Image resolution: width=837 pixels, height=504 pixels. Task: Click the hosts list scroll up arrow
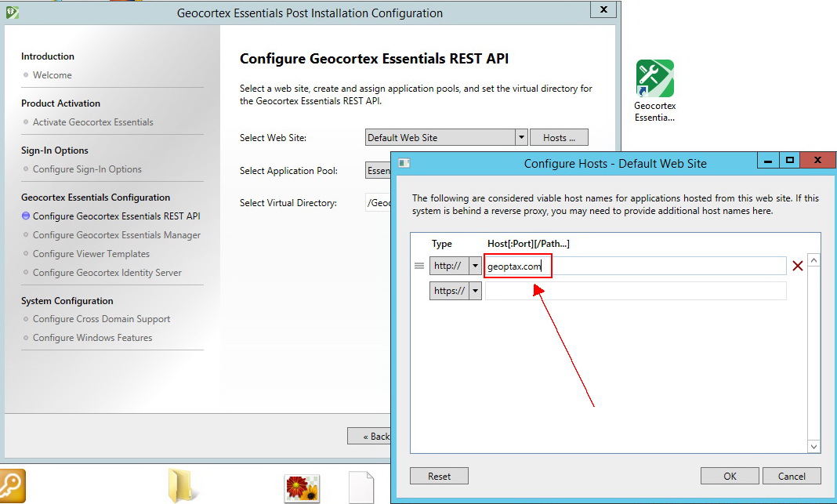(x=814, y=260)
